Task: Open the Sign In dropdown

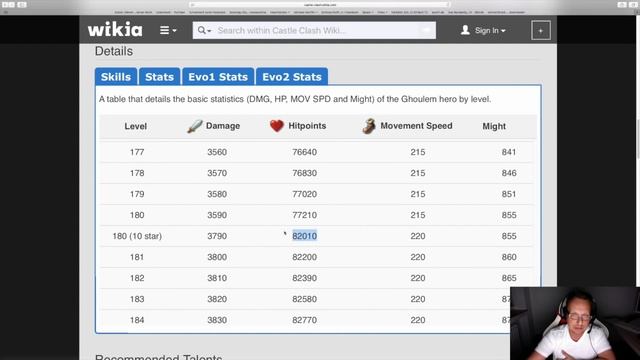Action: tap(490, 30)
